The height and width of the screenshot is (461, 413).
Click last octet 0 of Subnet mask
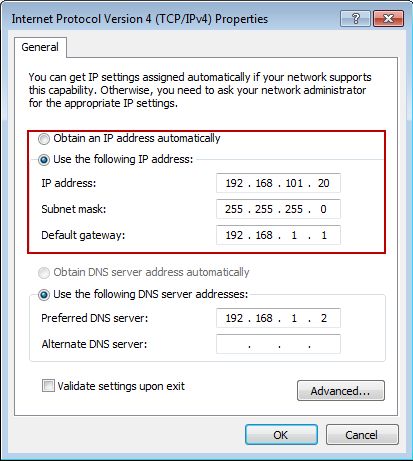click(323, 209)
